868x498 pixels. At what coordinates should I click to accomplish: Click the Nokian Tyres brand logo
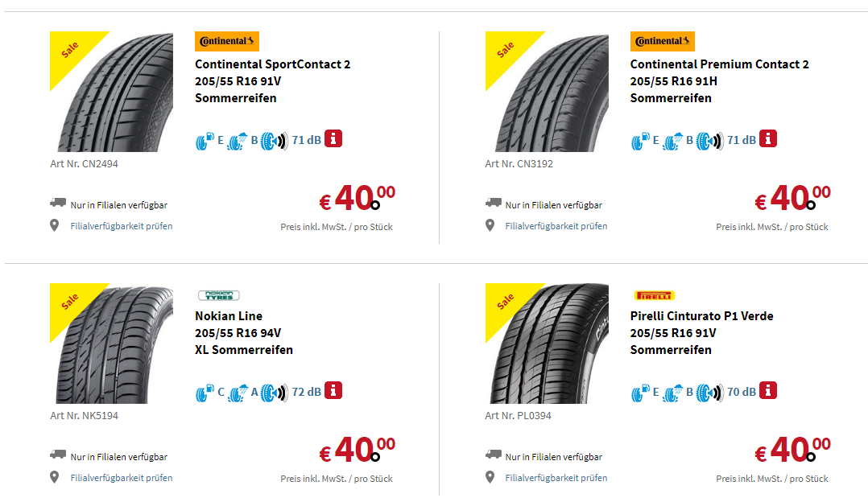(x=219, y=295)
